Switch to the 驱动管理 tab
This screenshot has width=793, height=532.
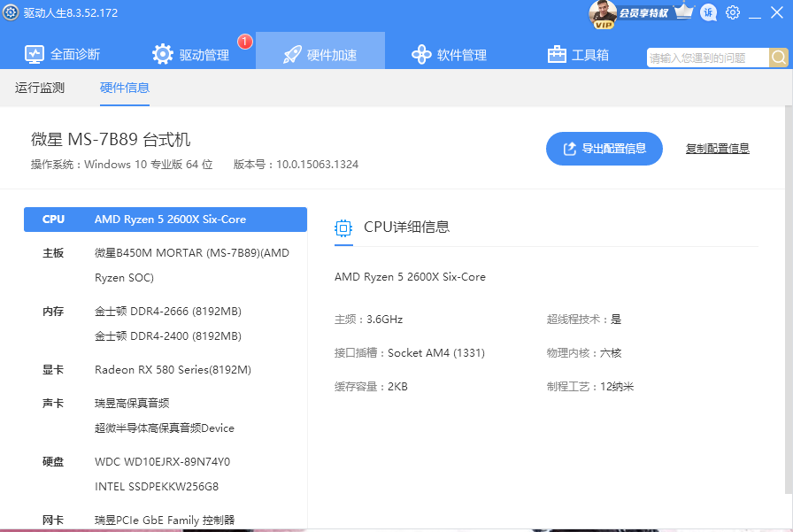pos(190,54)
